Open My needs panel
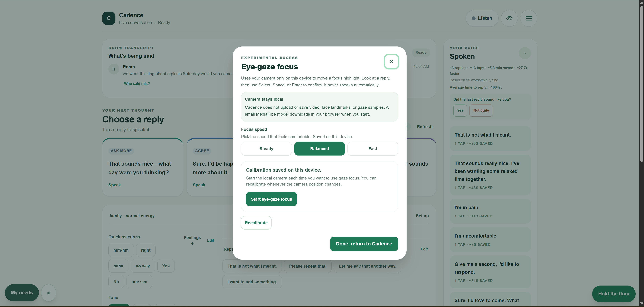The image size is (644, 307). pos(22,293)
